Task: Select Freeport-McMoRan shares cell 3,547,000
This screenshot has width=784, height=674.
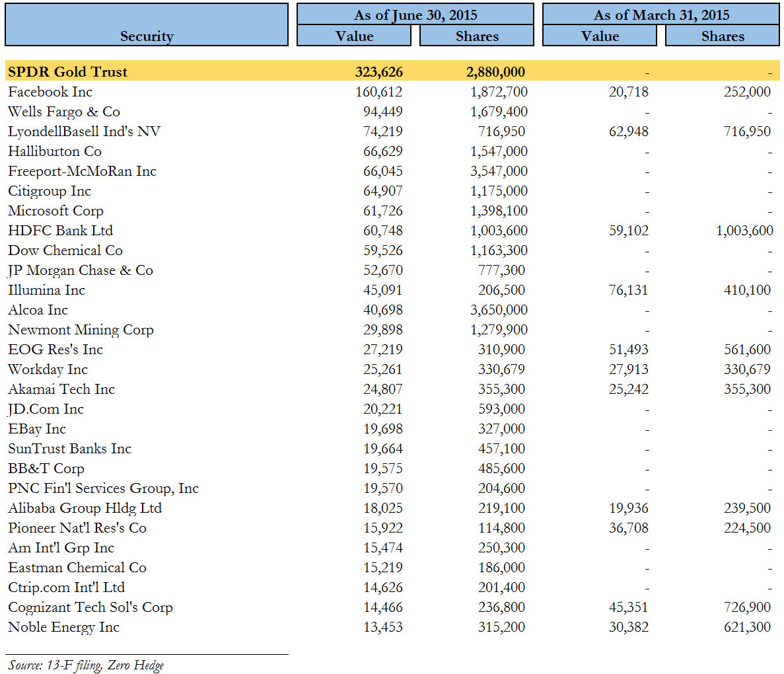Action: click(499, 171)
